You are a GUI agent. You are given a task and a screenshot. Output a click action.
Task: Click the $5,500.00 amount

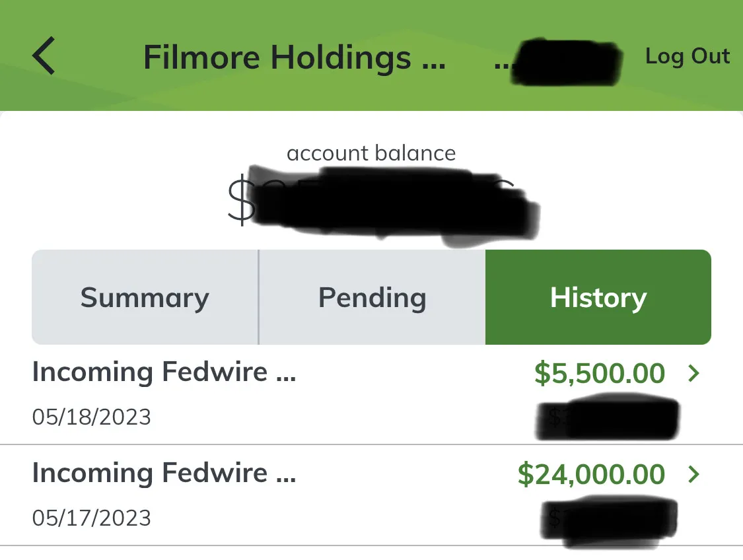coord(599,374)
